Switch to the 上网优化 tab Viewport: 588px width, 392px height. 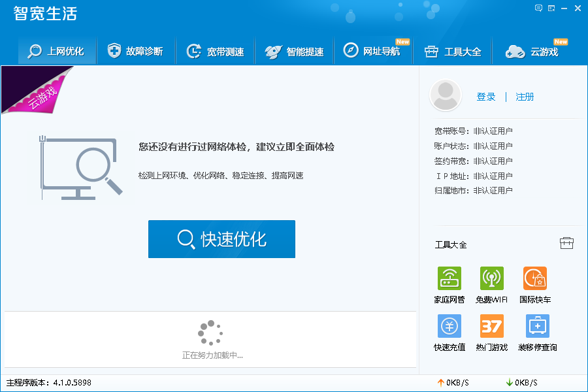[56, 51]
